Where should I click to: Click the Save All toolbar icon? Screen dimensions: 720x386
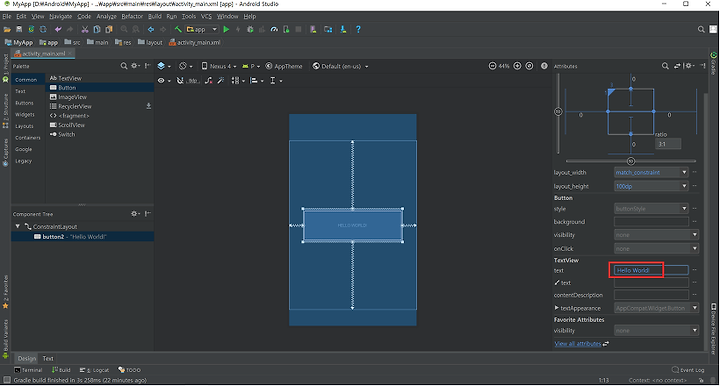pyautogui.click(x=19, y=29)
